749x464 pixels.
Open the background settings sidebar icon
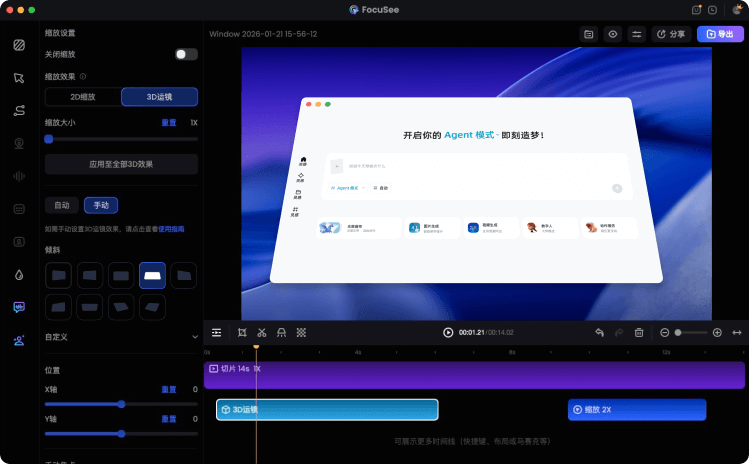pos(19,45)
